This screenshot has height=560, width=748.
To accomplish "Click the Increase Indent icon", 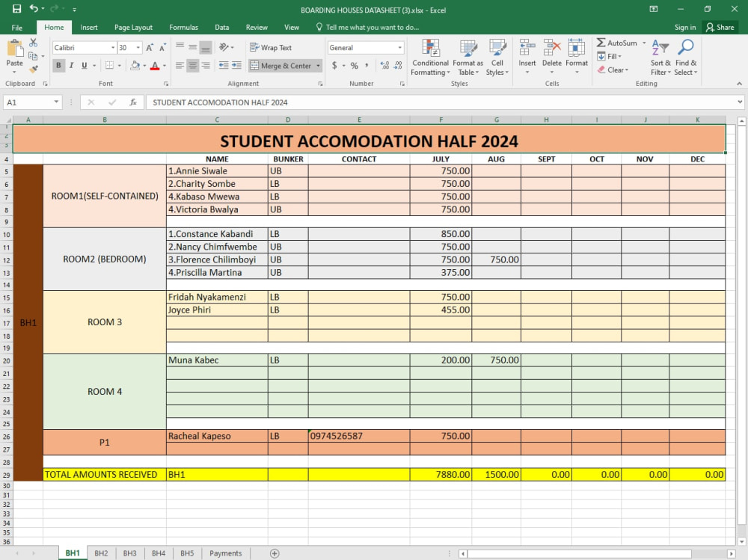I will tap(236, 65).
